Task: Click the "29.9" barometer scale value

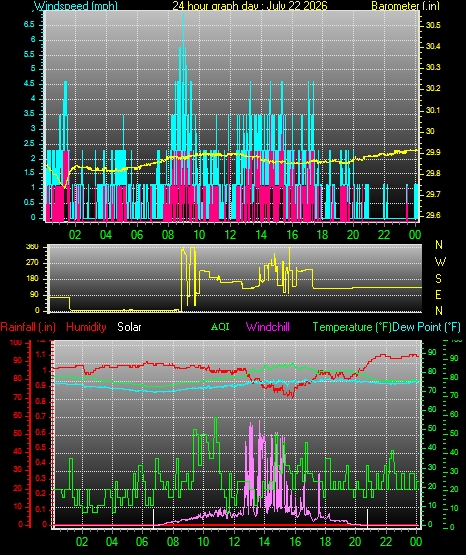Action: click(x=433, y=152)
